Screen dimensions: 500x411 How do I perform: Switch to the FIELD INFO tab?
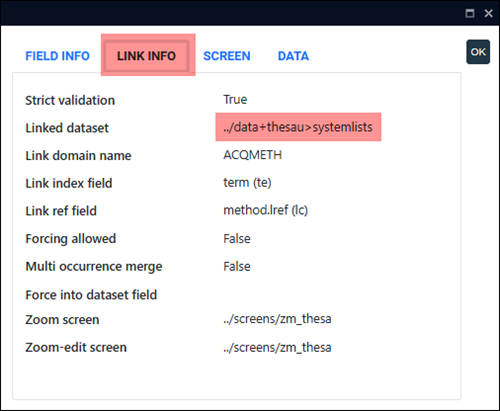(x=58, y=56)
